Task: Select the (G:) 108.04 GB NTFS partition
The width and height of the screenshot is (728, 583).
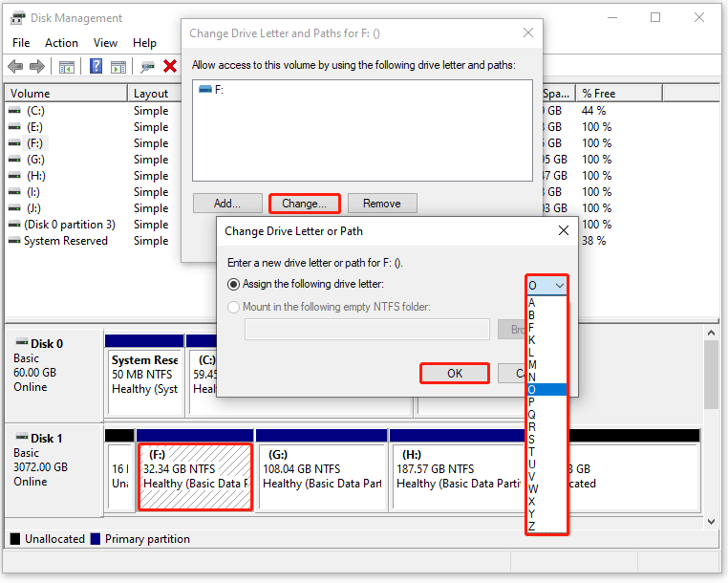Action: 322,477
